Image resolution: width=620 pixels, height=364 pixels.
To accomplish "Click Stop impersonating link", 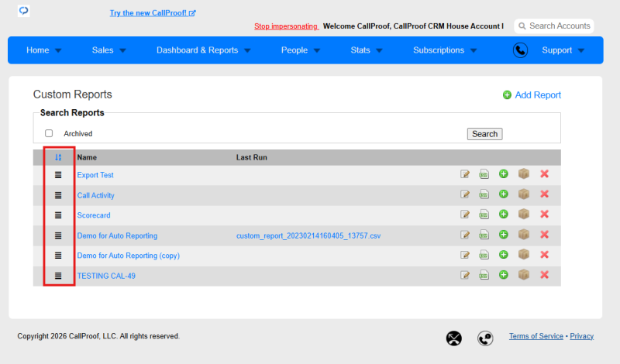I will (286, 26).
